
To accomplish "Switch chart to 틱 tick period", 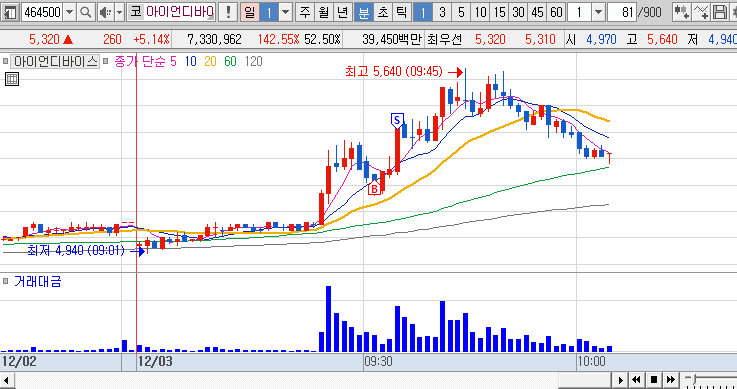I will (401, 12).
